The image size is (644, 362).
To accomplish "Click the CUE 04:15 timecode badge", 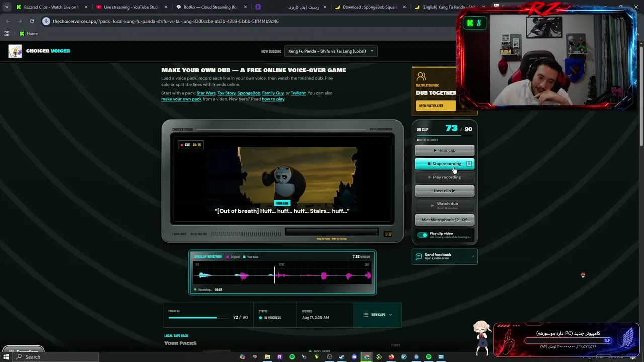I will coord(191,145).
